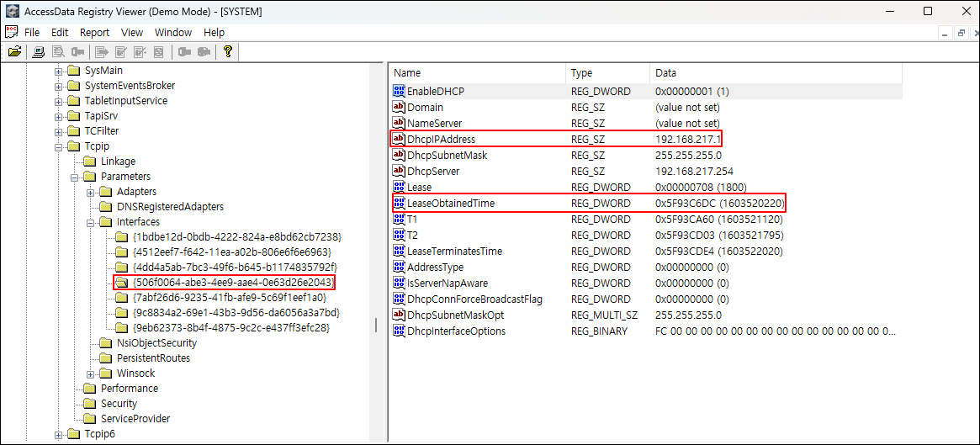Click the folder icon beside Tcpip6
The image size is (980, 445).
tap(74, 434)
